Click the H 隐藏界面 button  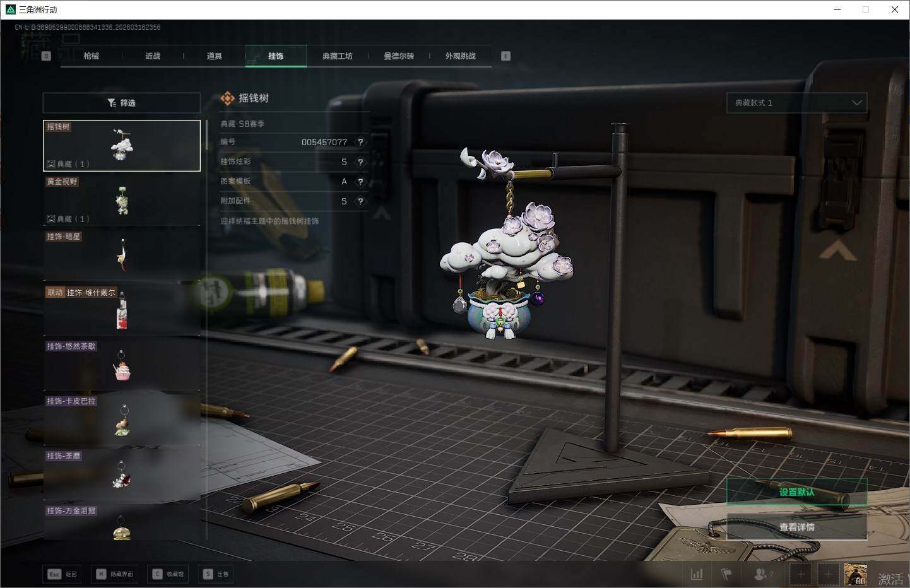point(115,574)
